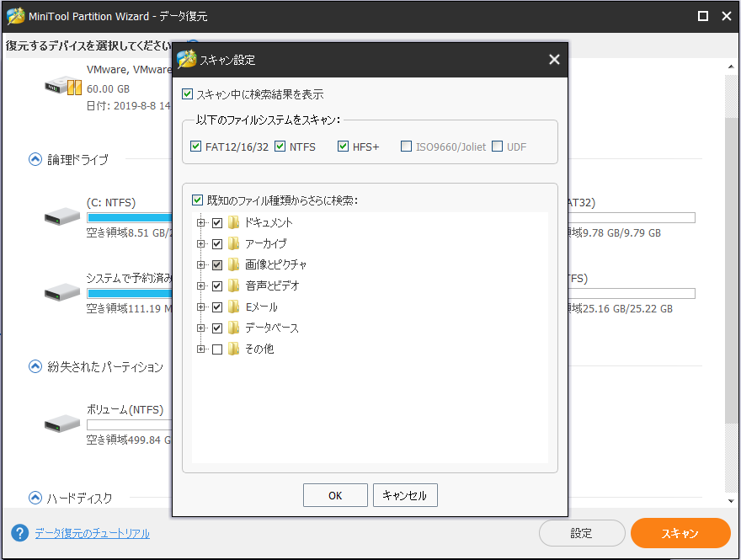This screenshot has height=560, width=741.
Task: Maximize the MiniTool Partition Wizard window
Action: coord(703,16)
